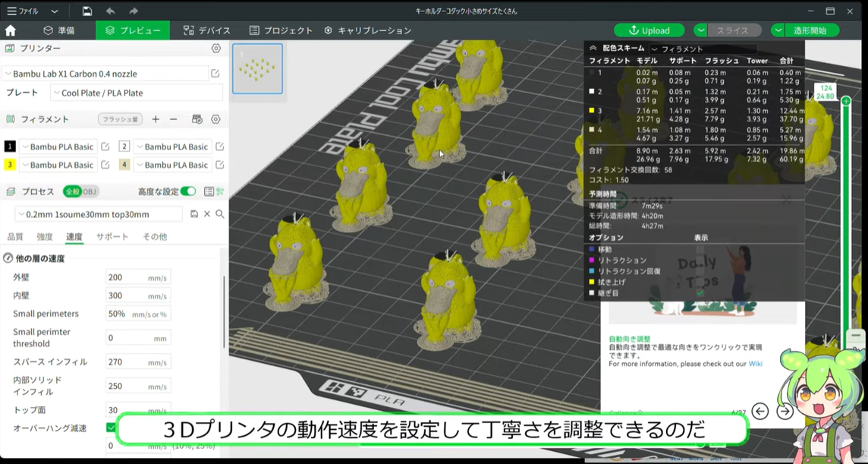This screenshot has height=464, width=868.
Task: Open the 造形開始 options dropdown arrow
Action: tap(778, 30)
